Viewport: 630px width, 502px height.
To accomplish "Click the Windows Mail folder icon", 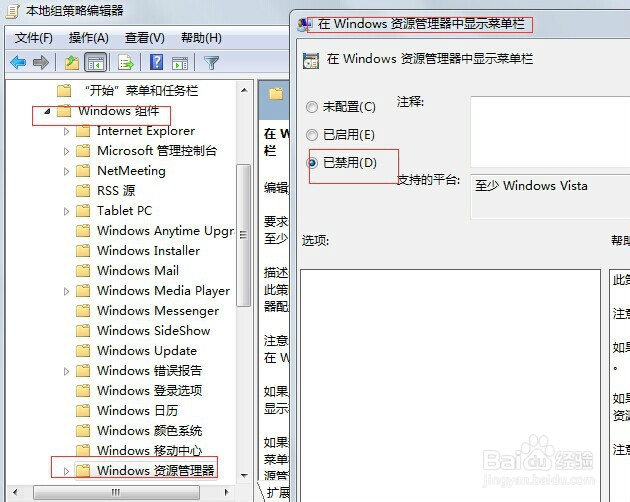I will point(83,271).
